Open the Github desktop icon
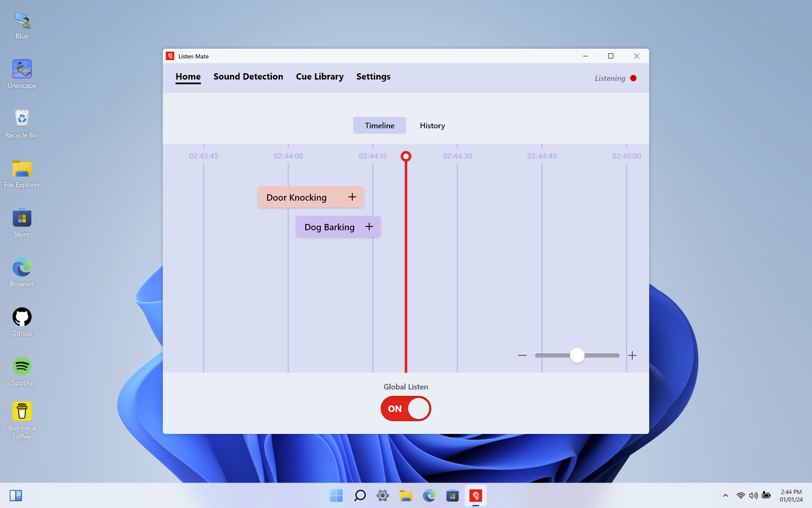This screenshot has width=812, height=508. [x=22, y=317]
